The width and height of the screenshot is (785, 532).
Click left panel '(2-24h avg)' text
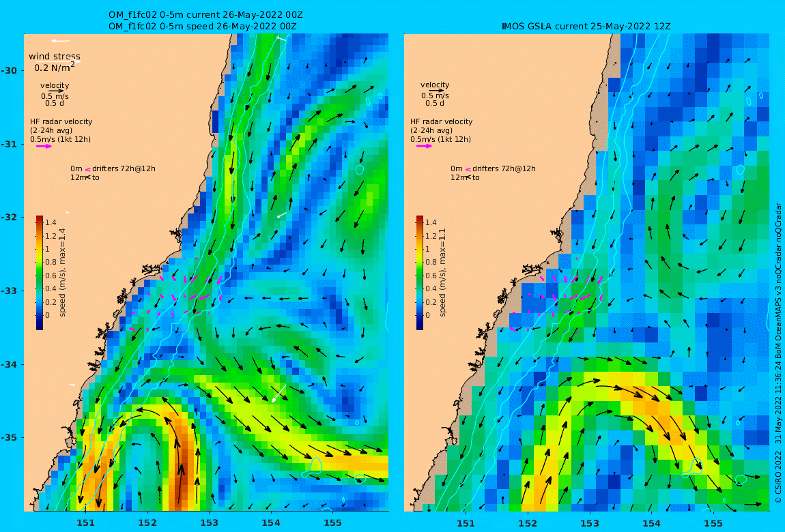[x=51, y=130]
